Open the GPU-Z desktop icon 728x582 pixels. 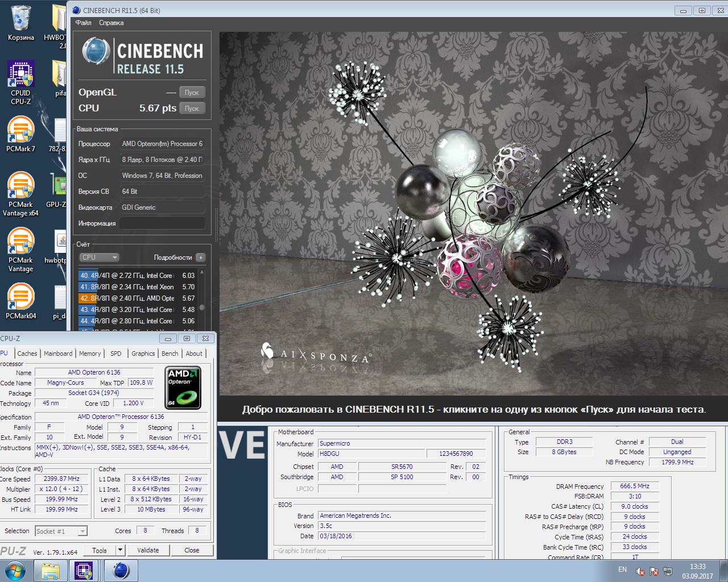click(57, 190)
